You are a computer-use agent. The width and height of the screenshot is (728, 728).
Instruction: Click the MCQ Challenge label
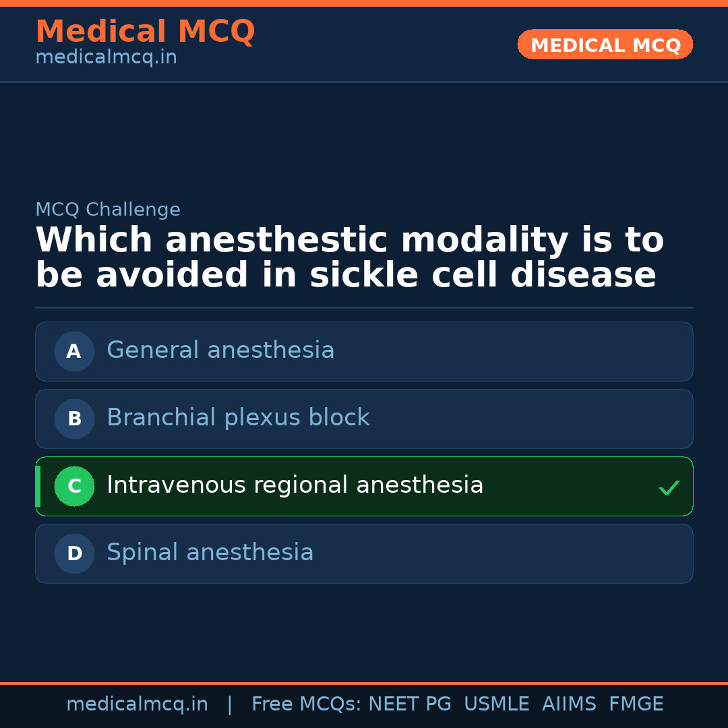[x=108, y=210]
